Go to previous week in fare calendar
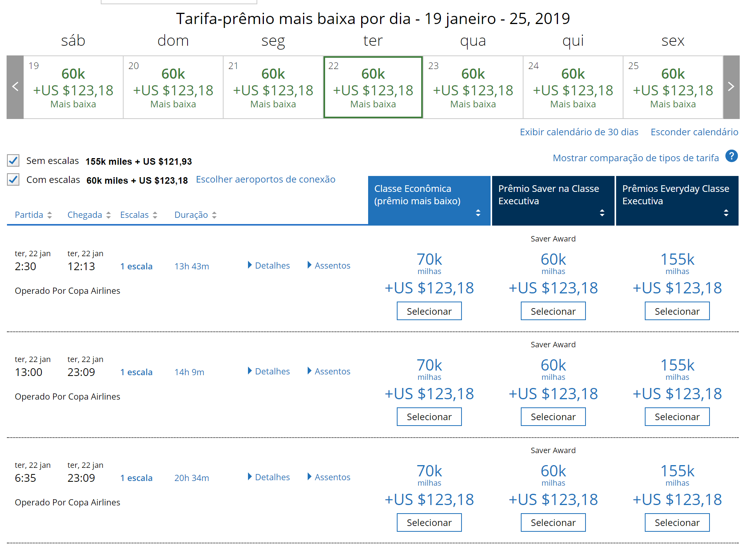The height and width of the screenshot is (550, 756). point(15,87)
